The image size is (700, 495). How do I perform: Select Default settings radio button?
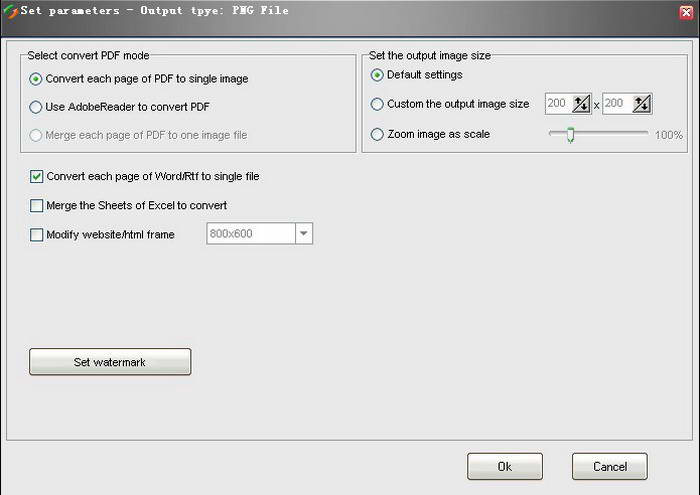tap(377, 75)
